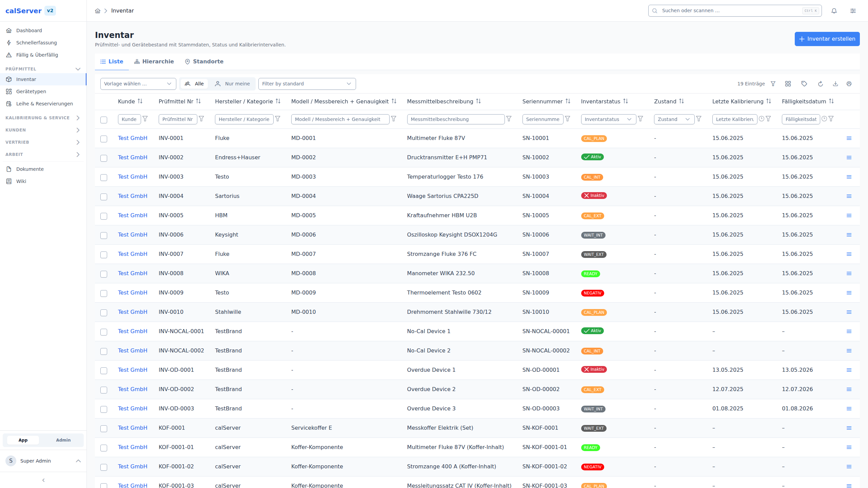Download the inventory export icon
This screenshot has height=488, width=868.
[x=835, y=84]
